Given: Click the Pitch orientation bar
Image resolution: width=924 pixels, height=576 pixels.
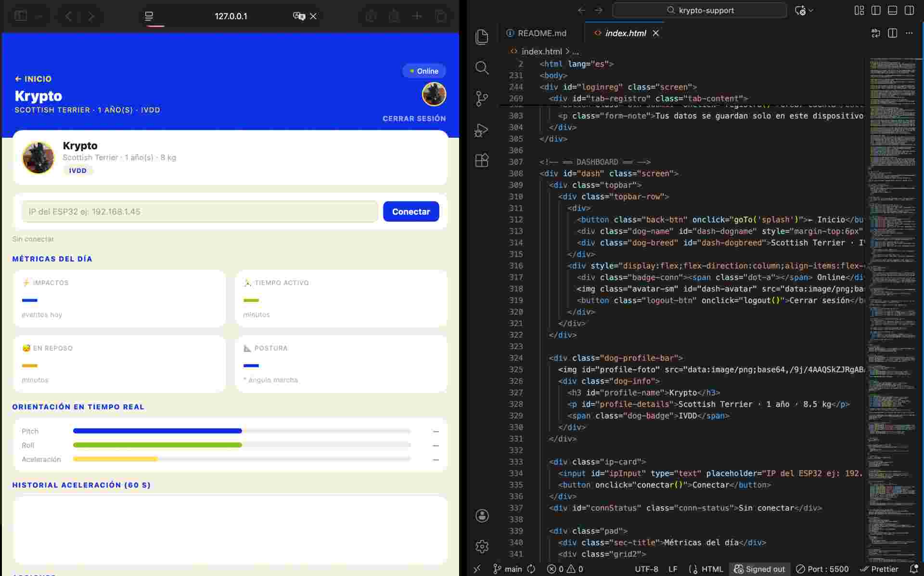Looking at the screenshot, I should pos(242,431).
